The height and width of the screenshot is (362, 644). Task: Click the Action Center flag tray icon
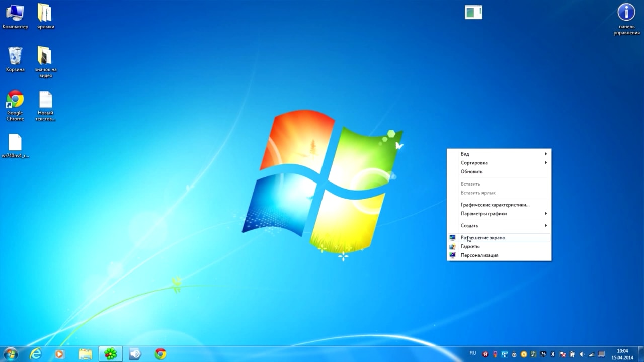point(562,354)
